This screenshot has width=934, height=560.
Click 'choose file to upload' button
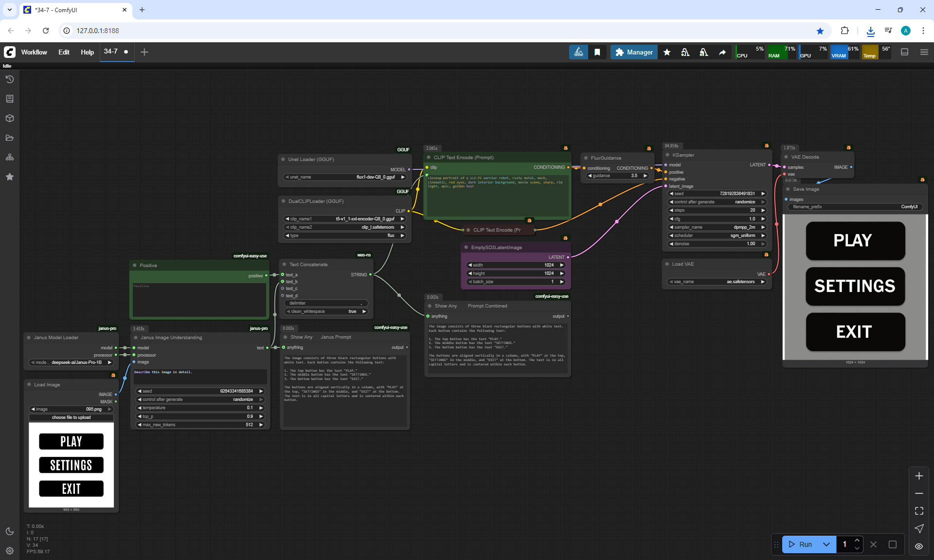click(x=71, y=417)
